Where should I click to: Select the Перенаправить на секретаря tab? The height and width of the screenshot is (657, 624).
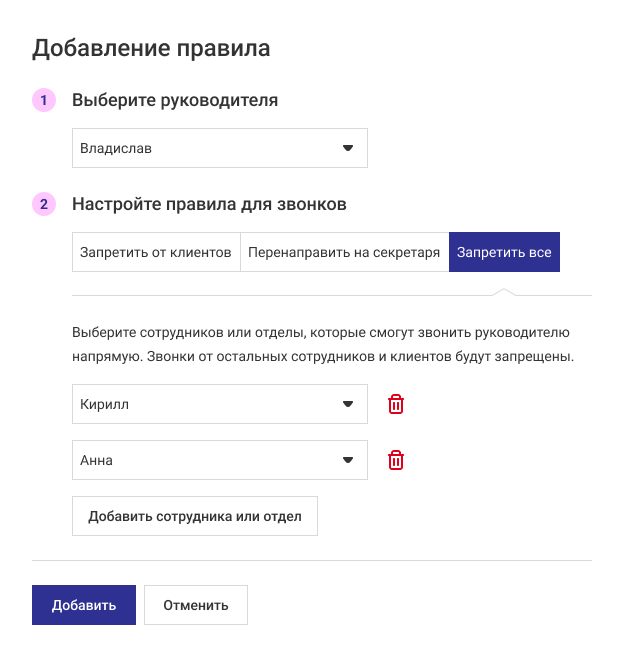pyautogui.click(x=344, y=252)
